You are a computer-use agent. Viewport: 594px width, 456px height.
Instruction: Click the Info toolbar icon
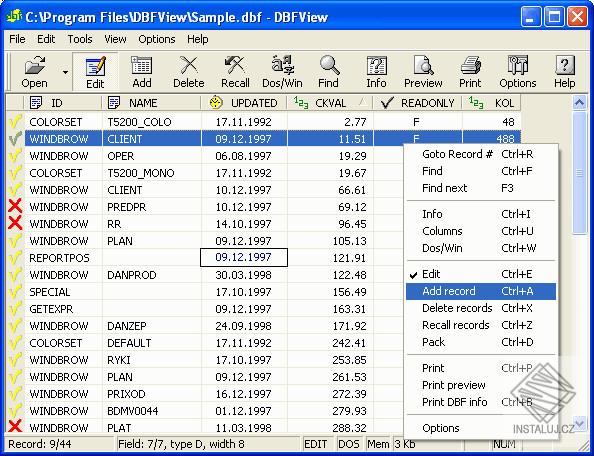click(376, 72)
